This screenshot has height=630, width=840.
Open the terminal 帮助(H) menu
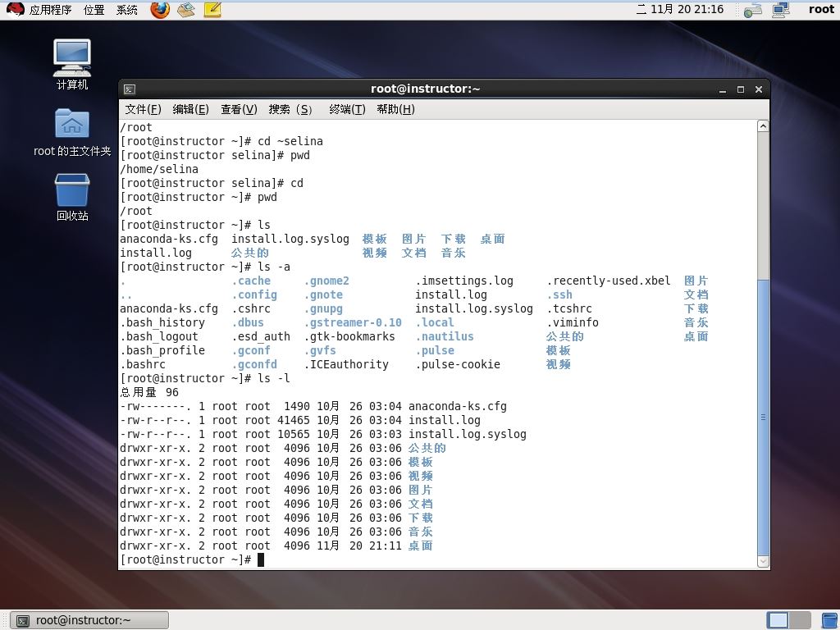[x=396, y=109]
